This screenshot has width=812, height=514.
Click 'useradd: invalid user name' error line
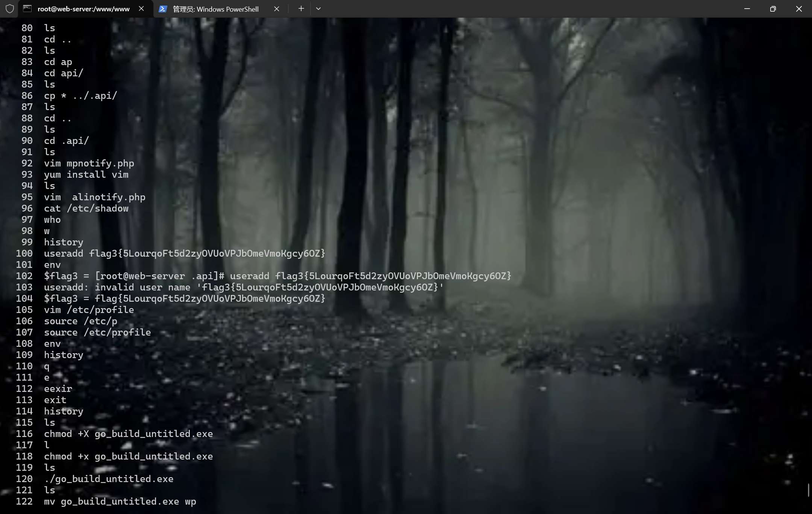click(x=244, y=287)
